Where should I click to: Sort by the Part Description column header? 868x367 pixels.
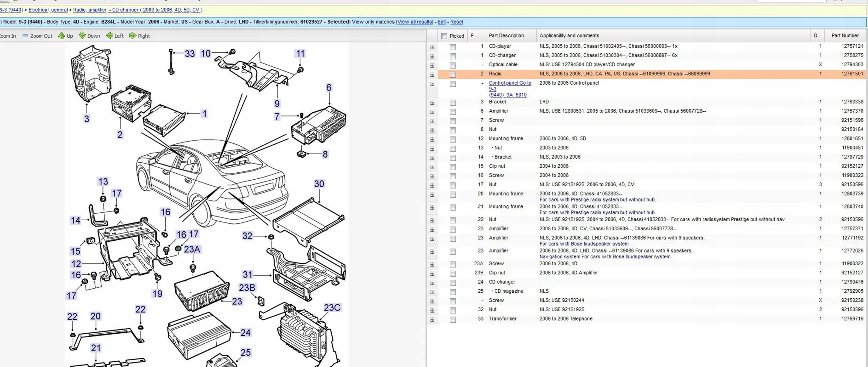point(506,36)
